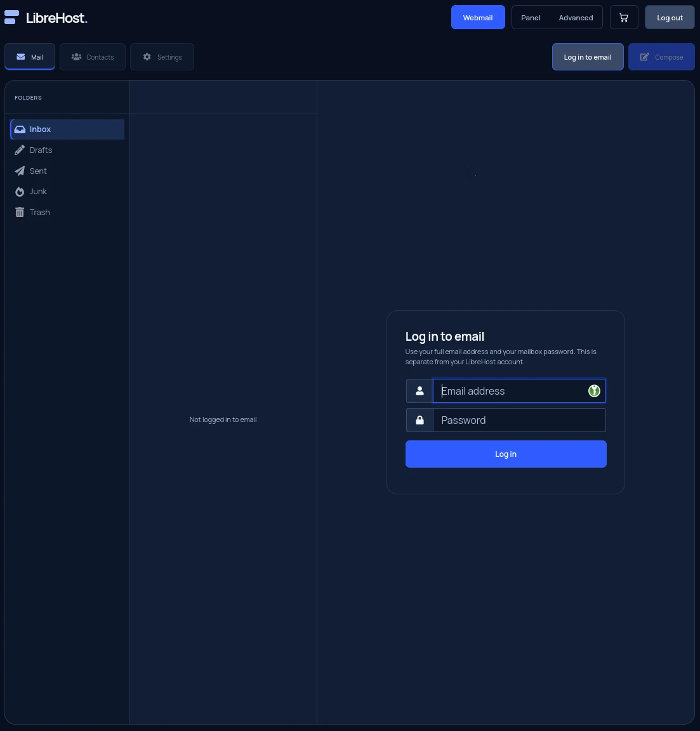Click the user icon beside Email address
The width and height of the screenshot is (700, 731).
(x=419, y=391)
